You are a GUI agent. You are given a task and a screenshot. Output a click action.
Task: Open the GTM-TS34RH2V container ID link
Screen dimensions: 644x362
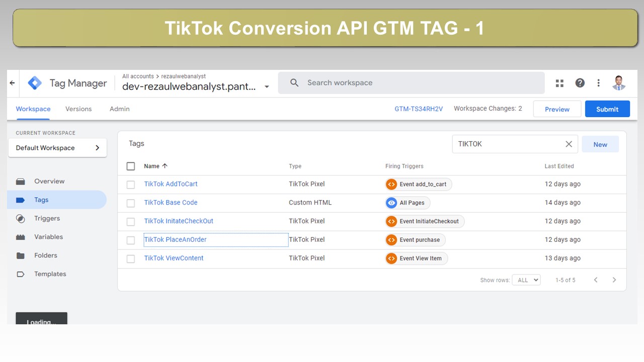[419, 109]
